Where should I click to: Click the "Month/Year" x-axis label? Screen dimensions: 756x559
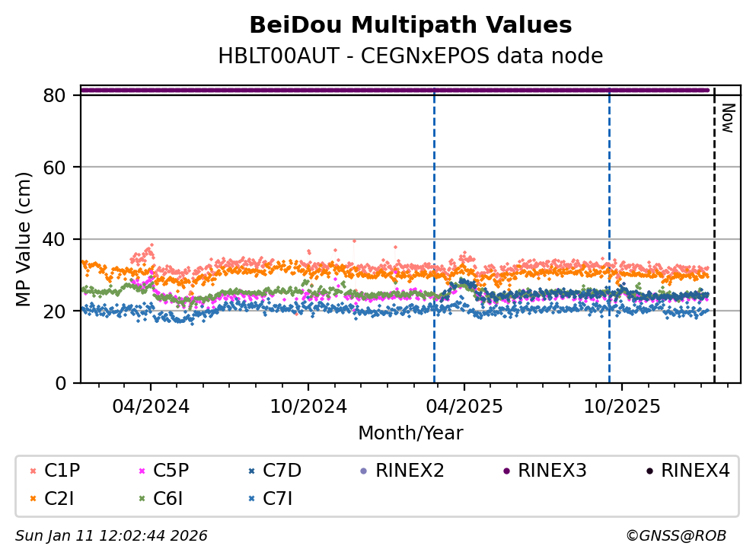coord(410,433)
